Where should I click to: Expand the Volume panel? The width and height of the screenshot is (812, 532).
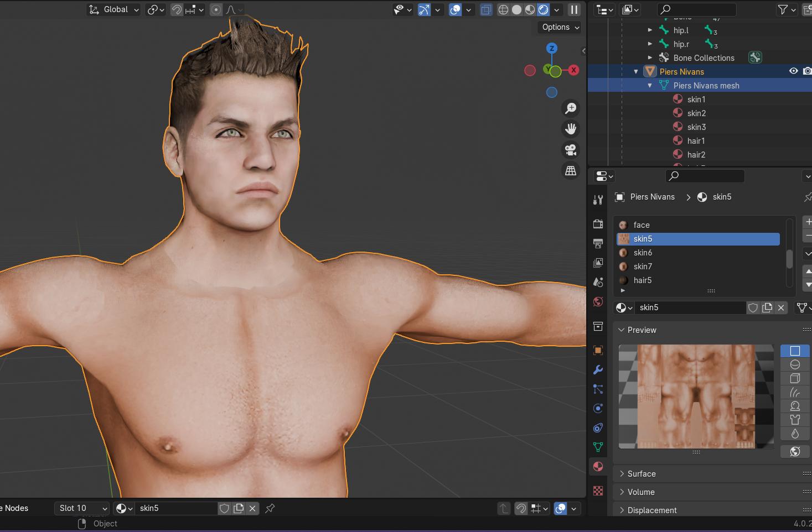(640, 492)
